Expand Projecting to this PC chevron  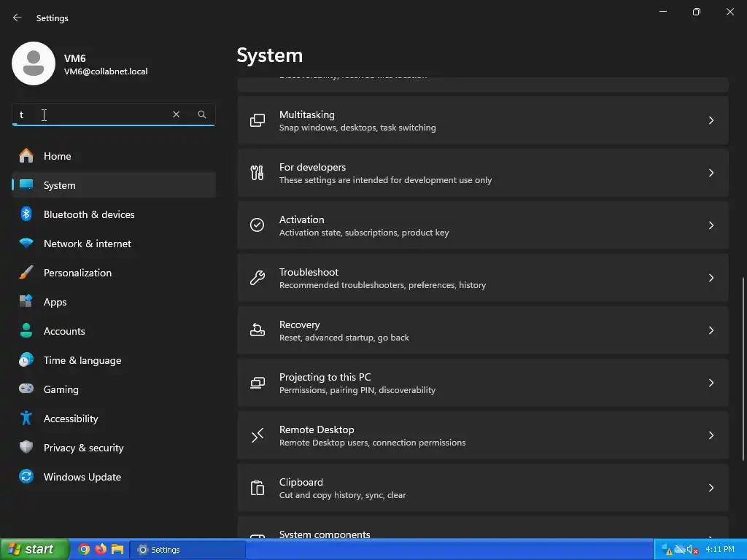[x=711, y=383]
